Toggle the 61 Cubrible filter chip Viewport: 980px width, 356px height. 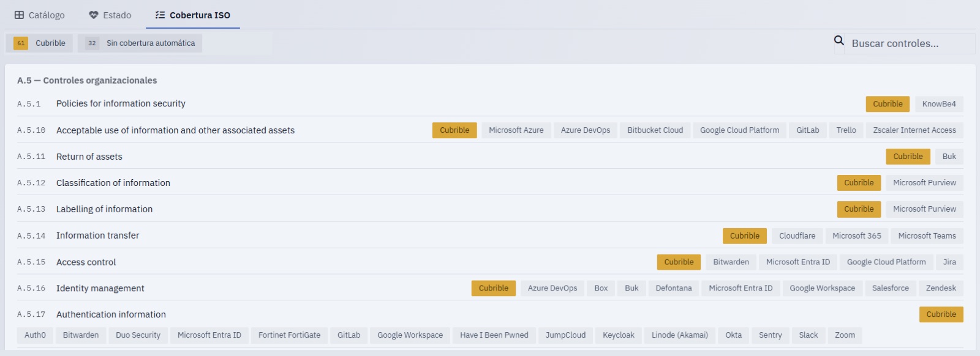[x=40, y=43]
